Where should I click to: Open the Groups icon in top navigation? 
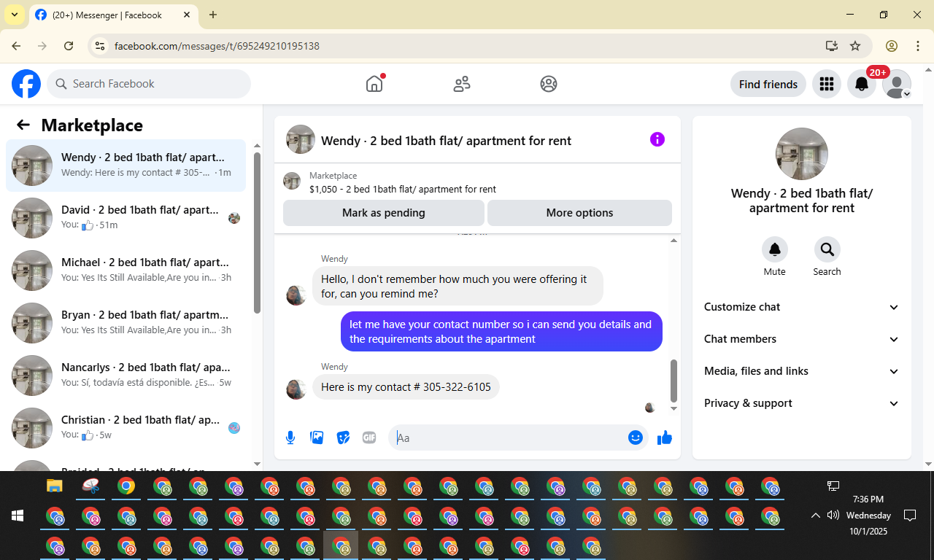tap(549, 84)
